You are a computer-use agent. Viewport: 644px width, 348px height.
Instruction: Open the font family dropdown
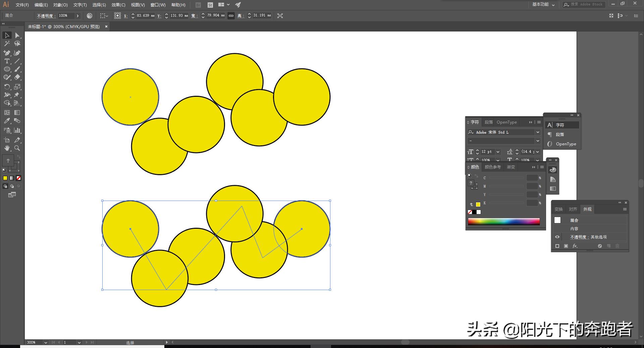coord(538,132)
